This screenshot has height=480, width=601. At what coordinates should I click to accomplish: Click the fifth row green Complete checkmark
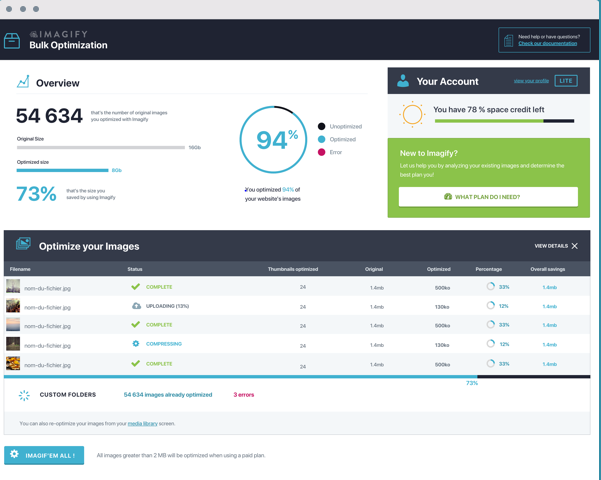pos(135,363)
